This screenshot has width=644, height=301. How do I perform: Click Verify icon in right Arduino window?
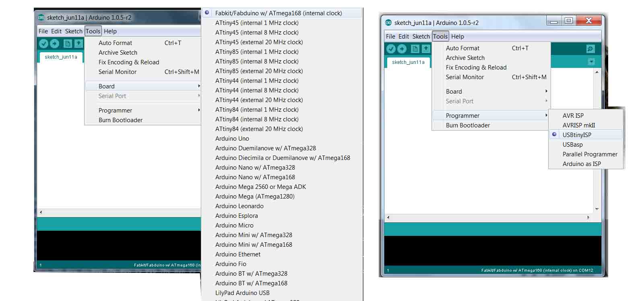click(391, 49)
